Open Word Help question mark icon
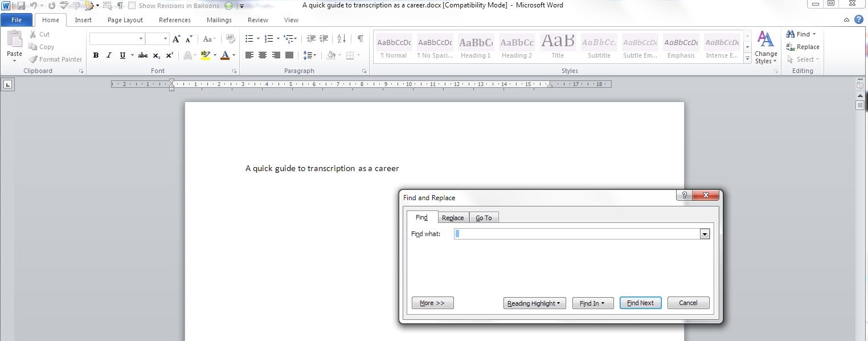Screen dimensions: 868x341 [x=859, y=19]
